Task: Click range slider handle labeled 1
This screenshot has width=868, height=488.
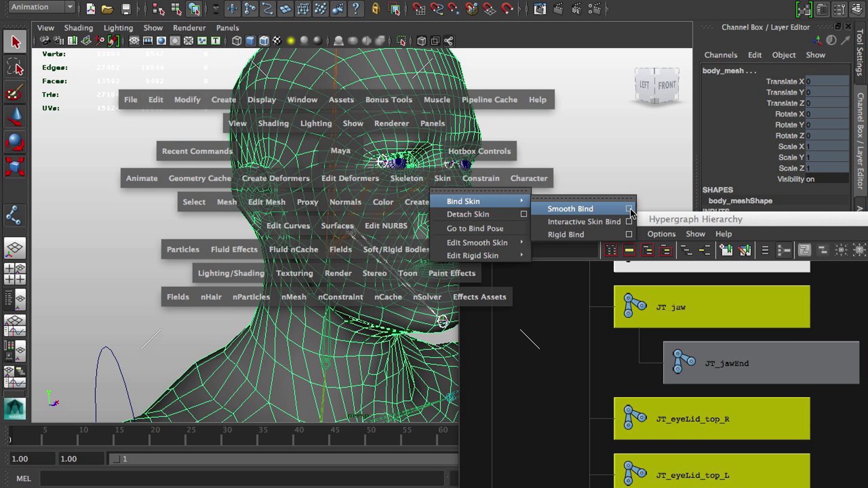Action: [116, 459]
